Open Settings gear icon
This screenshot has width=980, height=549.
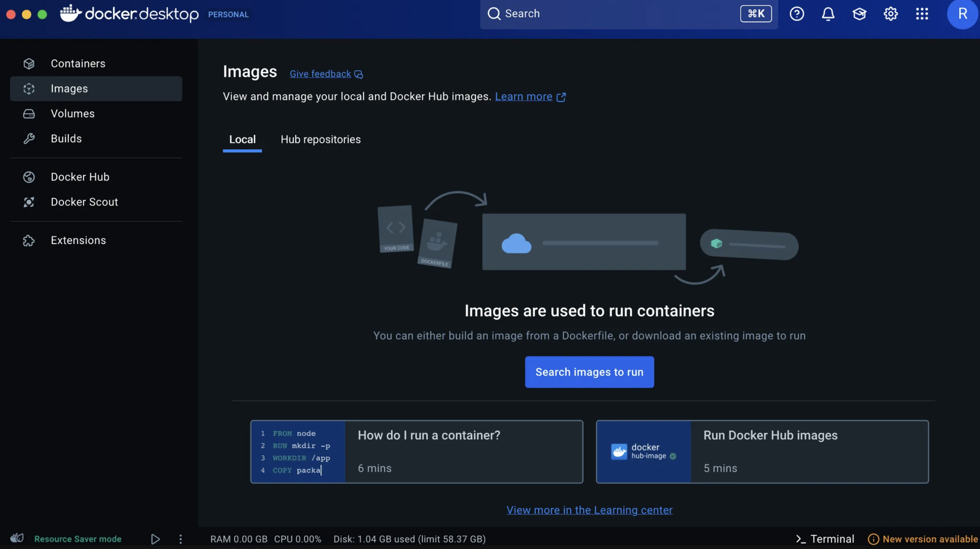tap(890, 14)
